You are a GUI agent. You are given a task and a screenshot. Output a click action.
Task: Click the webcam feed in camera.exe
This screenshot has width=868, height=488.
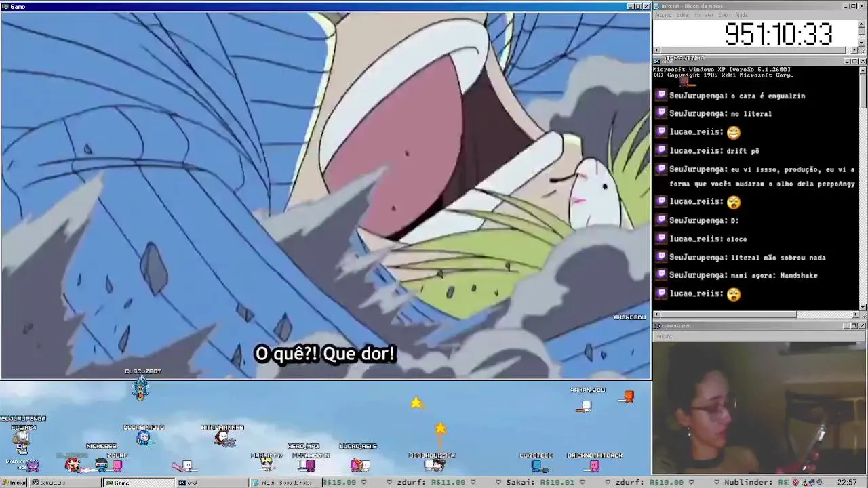click(x=759, y=407)
